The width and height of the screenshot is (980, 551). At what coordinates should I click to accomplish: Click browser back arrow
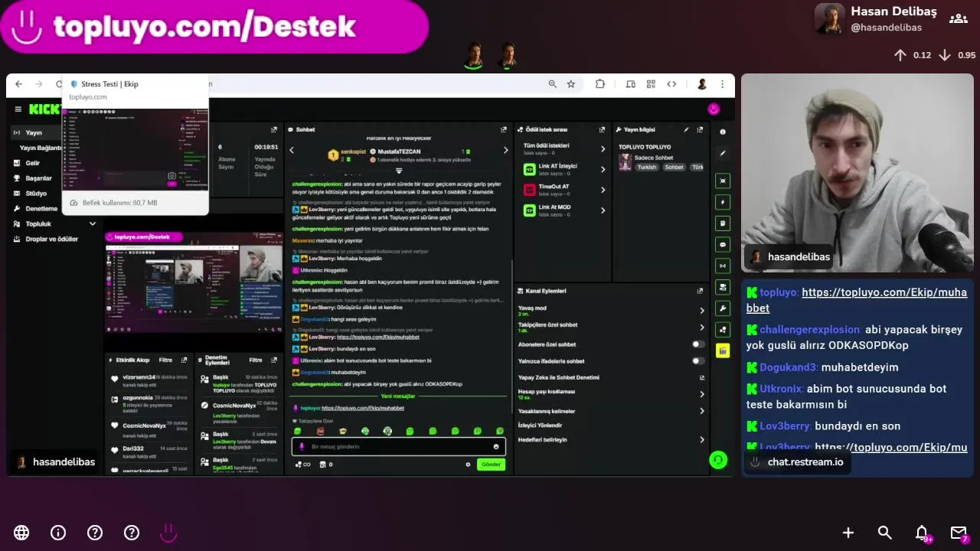pos(18,84)
